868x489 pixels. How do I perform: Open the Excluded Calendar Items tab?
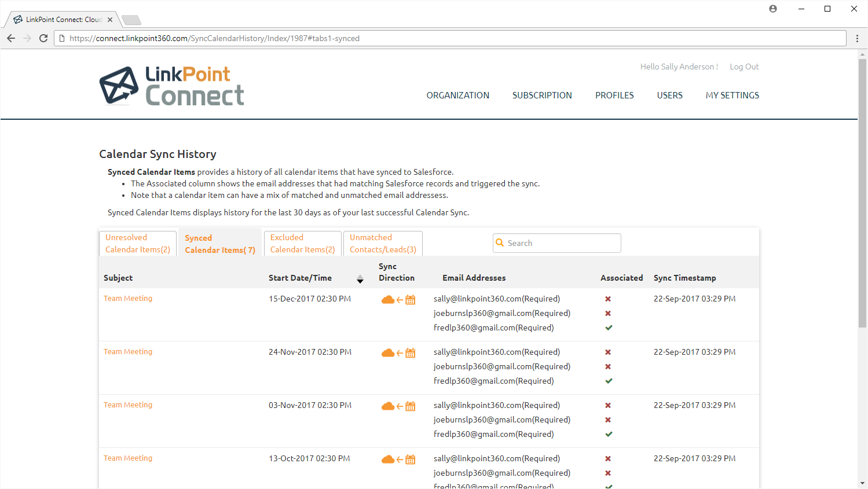coord(302,244)
